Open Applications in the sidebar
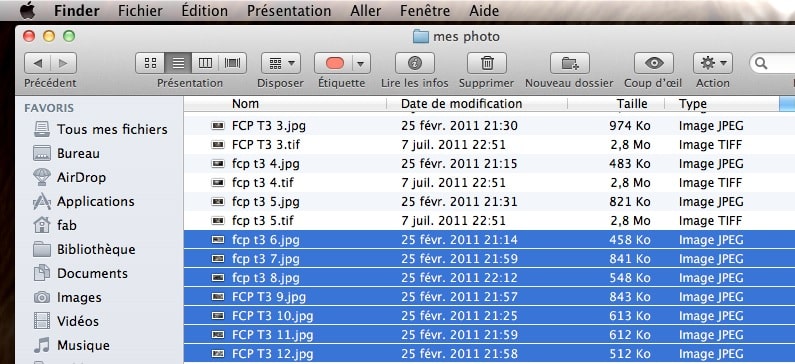The width and height of the screenshot is (795, 364). click(x=83, y=201)
